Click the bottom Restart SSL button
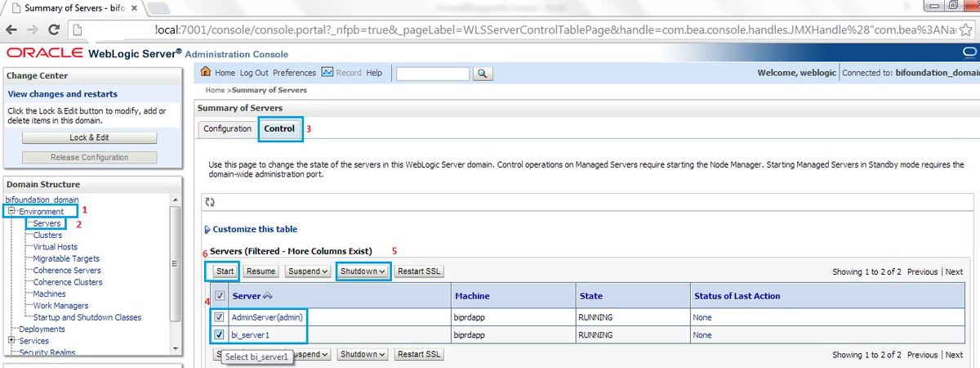The width and height of the screenshot is (980, 368). pyautogui.click(x=420, y=354)
